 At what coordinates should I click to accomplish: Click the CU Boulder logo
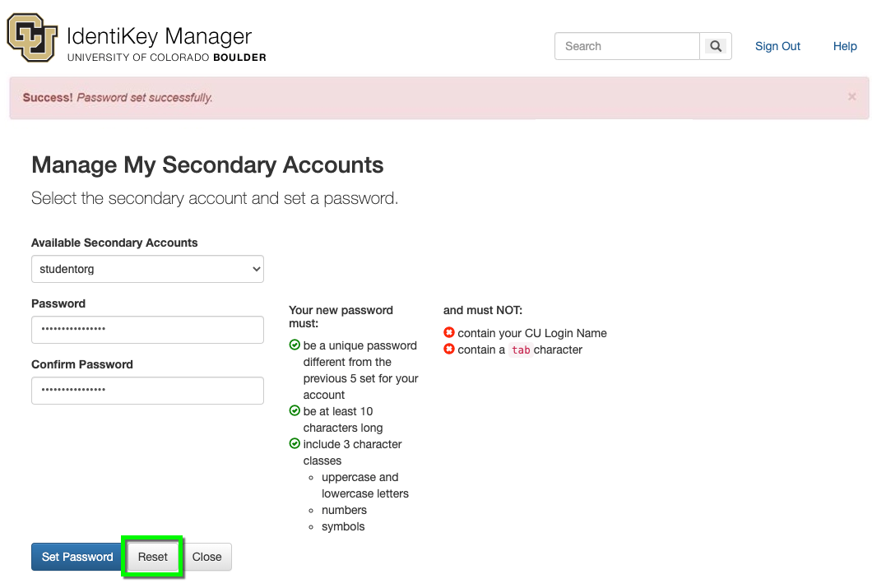click(x=33, y=39)
